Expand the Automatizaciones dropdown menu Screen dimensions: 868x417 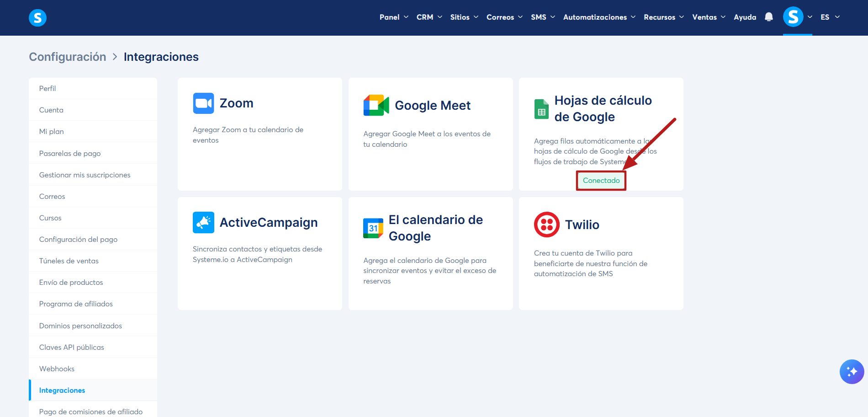pos(599,17)
